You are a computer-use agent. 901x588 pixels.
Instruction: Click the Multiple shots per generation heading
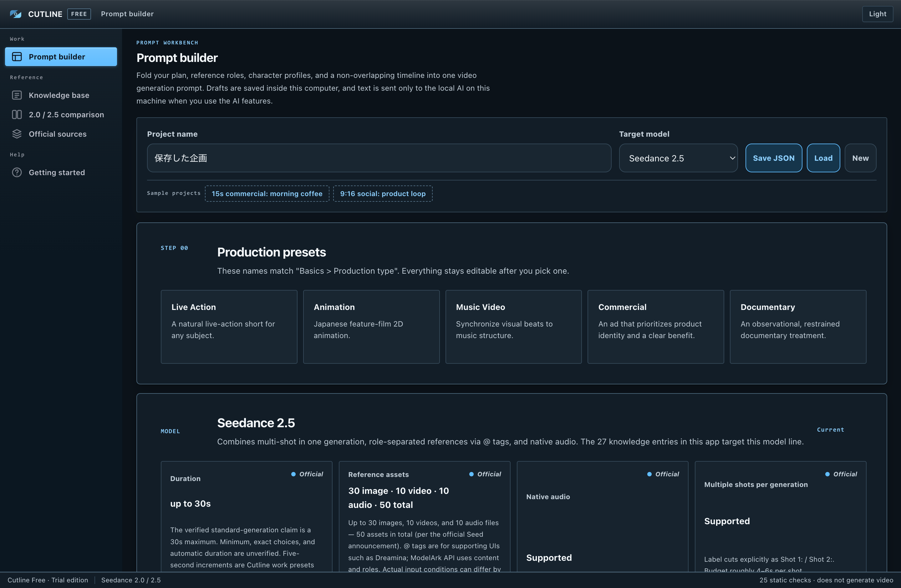coord(756,485)
